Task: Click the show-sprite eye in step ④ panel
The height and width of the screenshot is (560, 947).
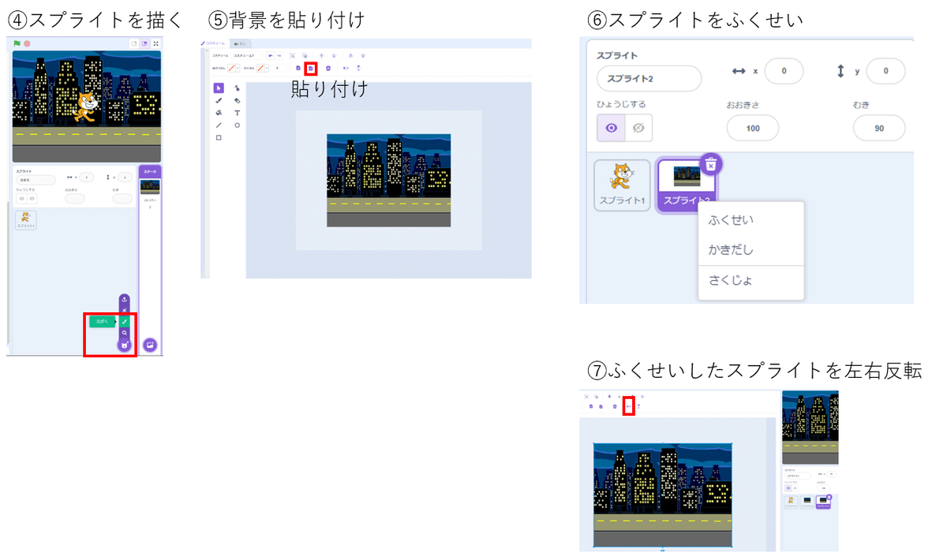Action: [x=21, y=199]
